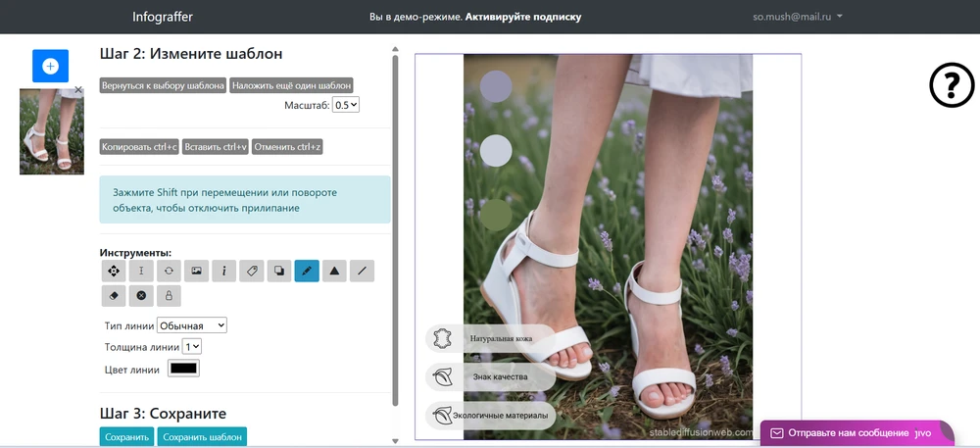Viewport: 980px width, 448px height.
Task: Click the Infograffer brand link
Action: [x=164, y=17]
